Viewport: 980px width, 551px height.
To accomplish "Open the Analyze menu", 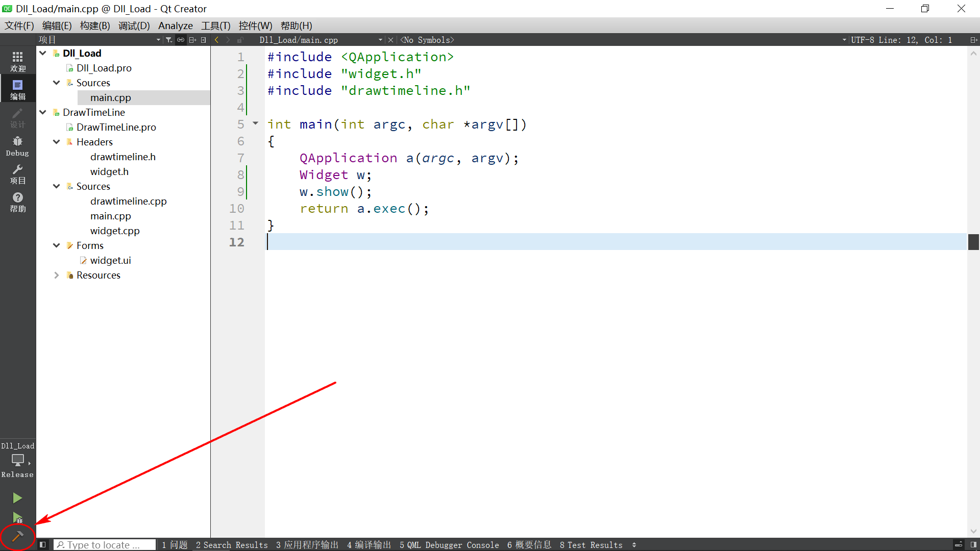I will pyautogui.click(x=175, y=26).
